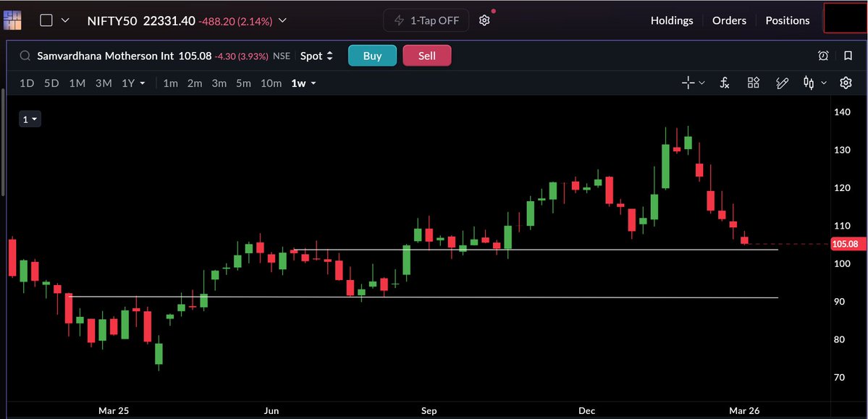Select the 1D range
868x419 pixels.
pyautogui.click(x=27, y=83)
